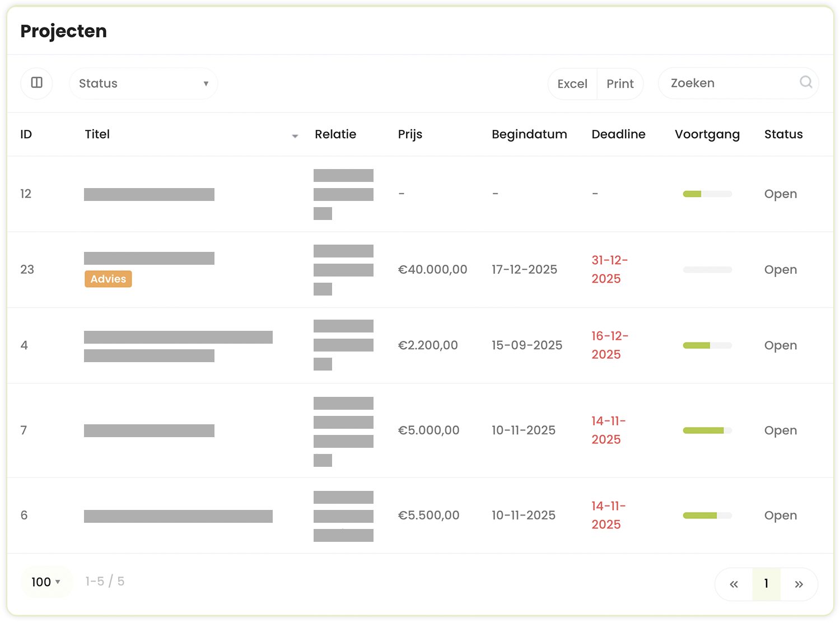Click the magnifier search icon

805,82
